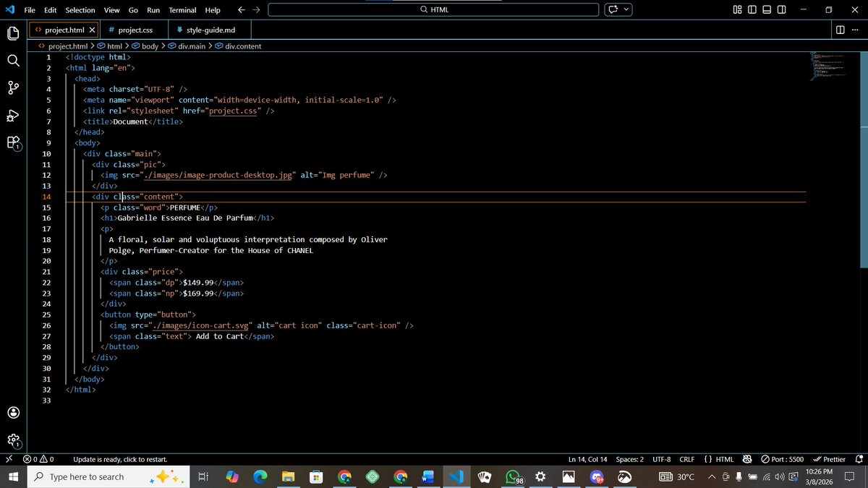
Task: Open the taskbar clock showing 10:26 PM
Action: [x=819, y=476]
